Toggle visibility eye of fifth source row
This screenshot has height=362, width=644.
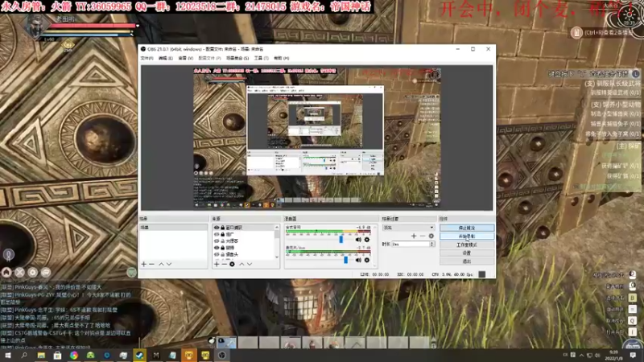217,254
